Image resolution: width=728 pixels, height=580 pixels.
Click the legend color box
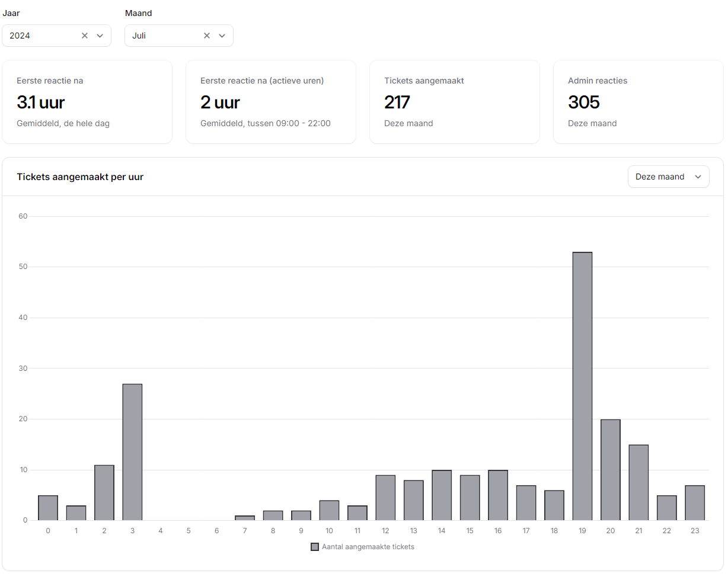(x=315, y=547)
